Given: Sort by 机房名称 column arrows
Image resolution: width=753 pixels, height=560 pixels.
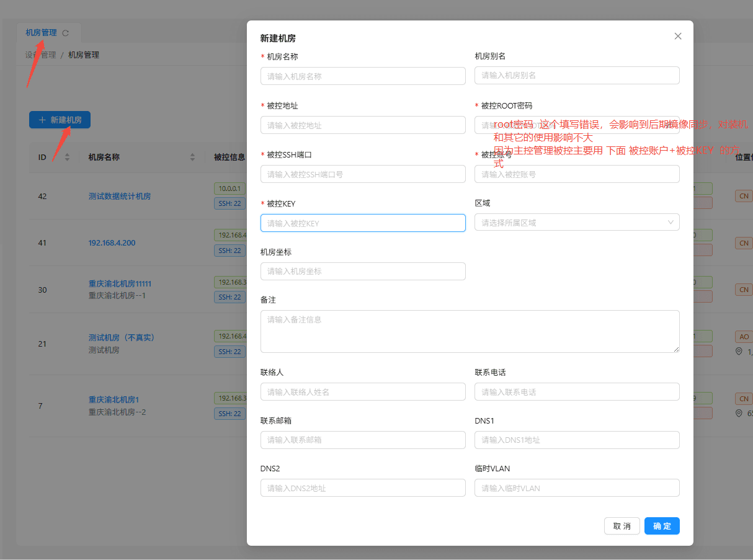Looking at the screenshot, I should click(x=192, y=157).
